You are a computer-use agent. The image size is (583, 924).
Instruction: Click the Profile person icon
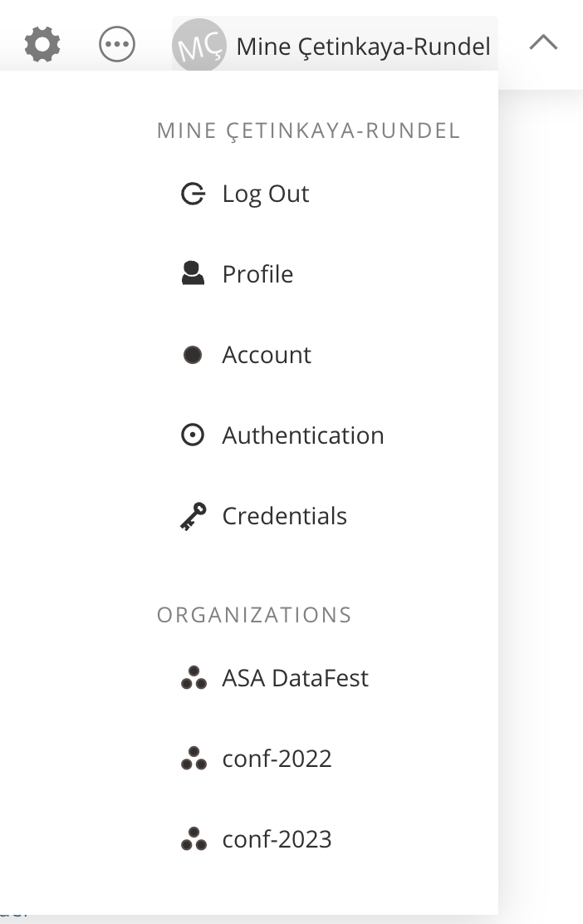click(x=193, y=274)
